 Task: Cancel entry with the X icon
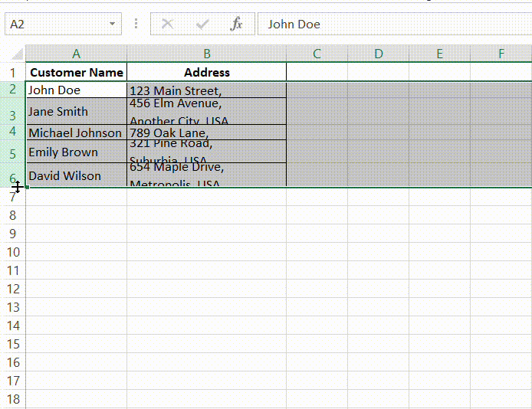pyautogui.click(x=167, y=24)
